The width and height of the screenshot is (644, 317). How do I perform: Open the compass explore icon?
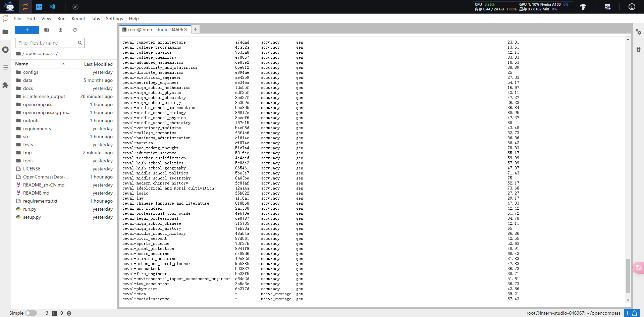75,7
